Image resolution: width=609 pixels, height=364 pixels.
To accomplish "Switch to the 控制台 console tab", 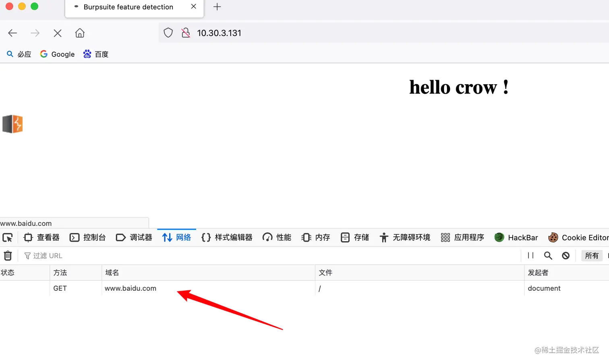I will pyautogui.click(x=88, y=238).
